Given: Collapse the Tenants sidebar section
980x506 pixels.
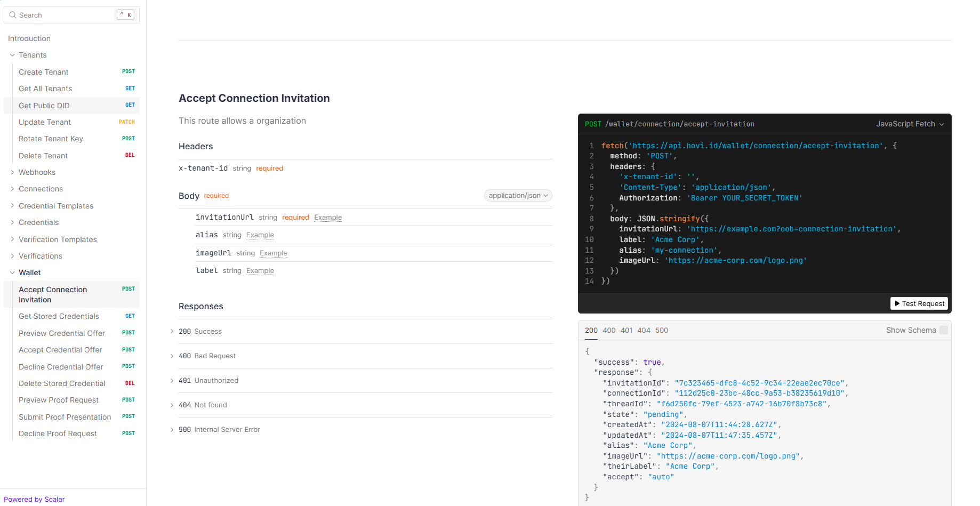Looking at the screenshot, I should (12, 55).
